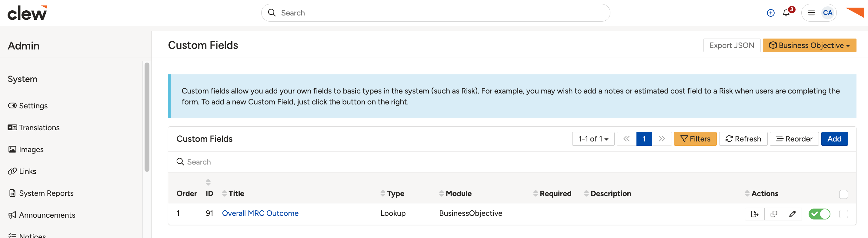Tick the select-all checkbox in table header

tap(843, 194)
